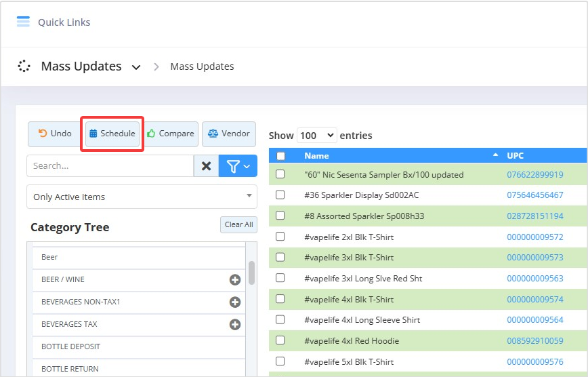Check the #36 Sparkler Display row
The height and width of the screenshot is (377, 588).
click(x=280, y=195)
